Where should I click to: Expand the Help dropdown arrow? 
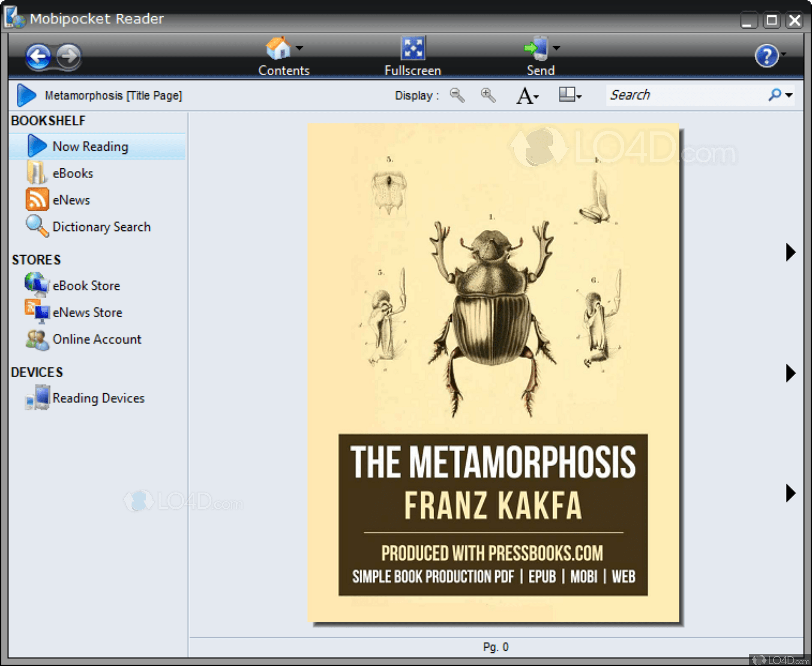[x=784, y=54]
